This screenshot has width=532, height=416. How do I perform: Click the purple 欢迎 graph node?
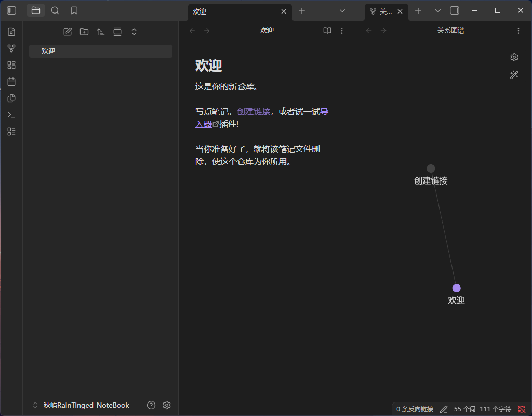(456, 288)
